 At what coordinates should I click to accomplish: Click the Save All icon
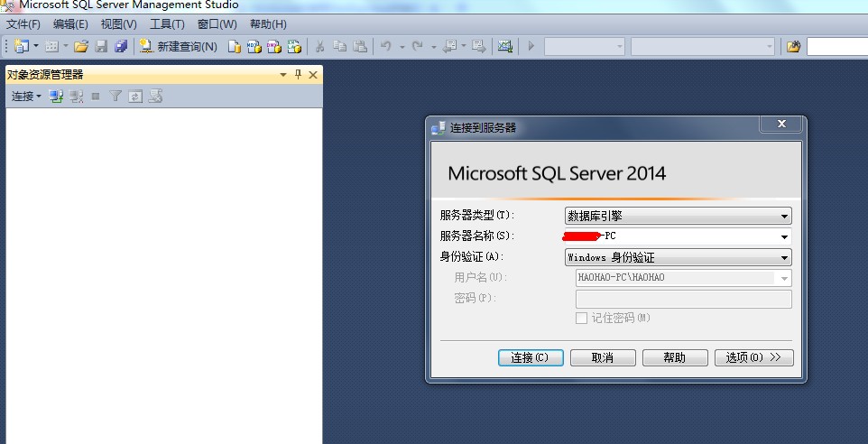[121, 47]
